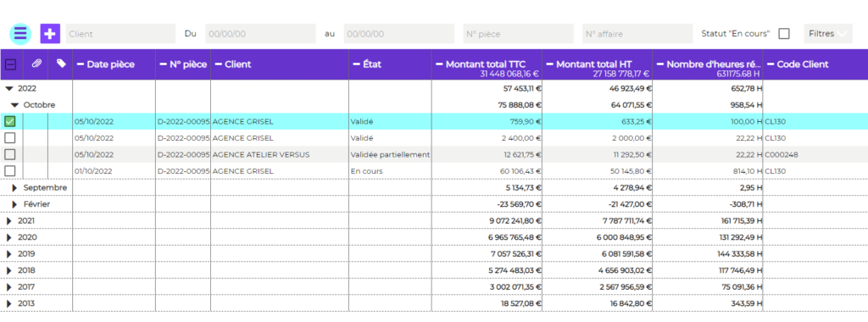Check the box for the En cours row

coord(10,171)
